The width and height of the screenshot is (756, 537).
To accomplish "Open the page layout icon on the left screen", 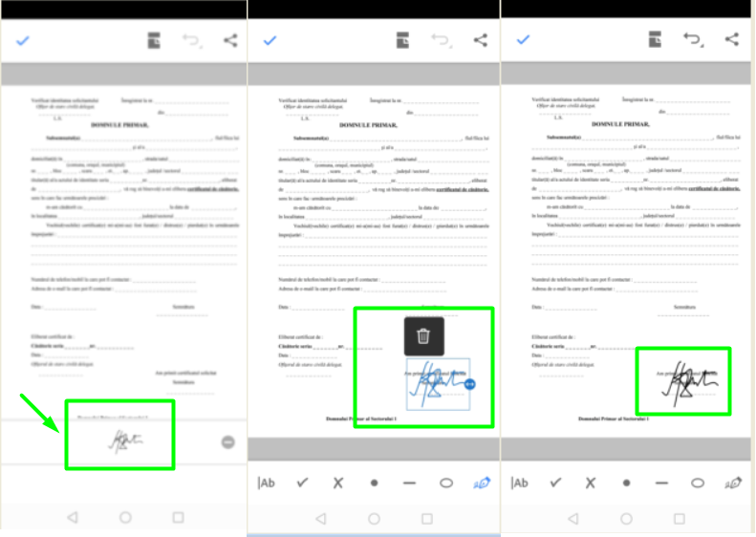I will point(154,40).
